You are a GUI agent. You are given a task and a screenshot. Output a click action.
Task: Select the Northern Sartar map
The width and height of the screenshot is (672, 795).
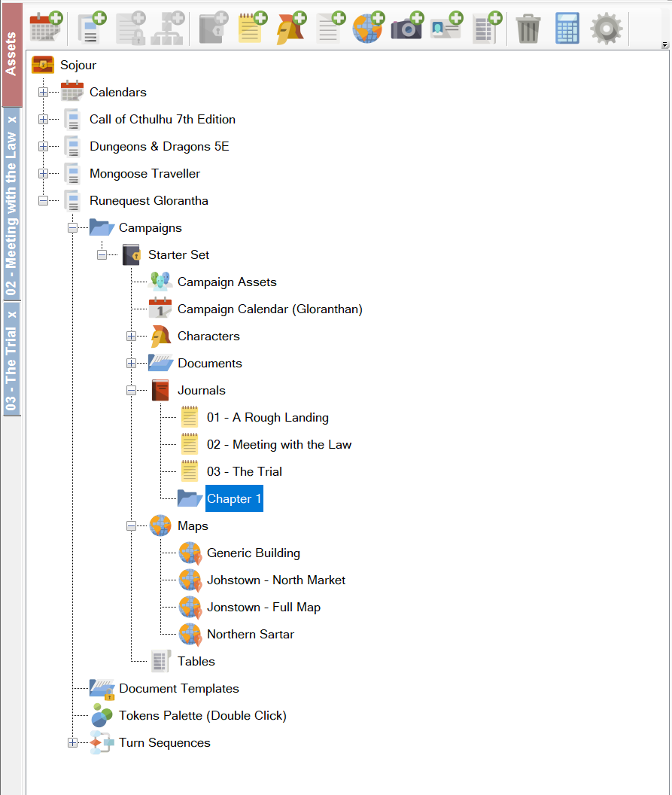(250, 635)
